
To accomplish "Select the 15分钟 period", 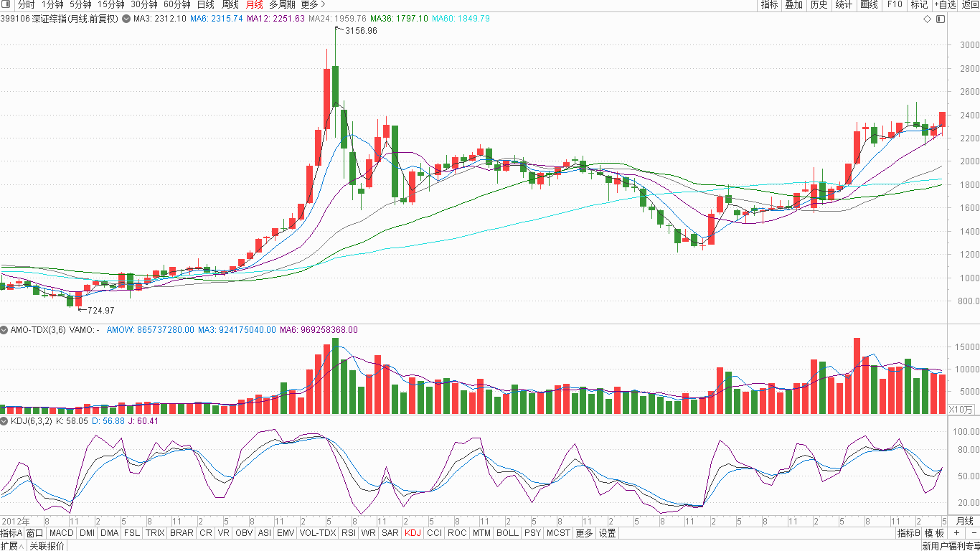I will (110, 4).
